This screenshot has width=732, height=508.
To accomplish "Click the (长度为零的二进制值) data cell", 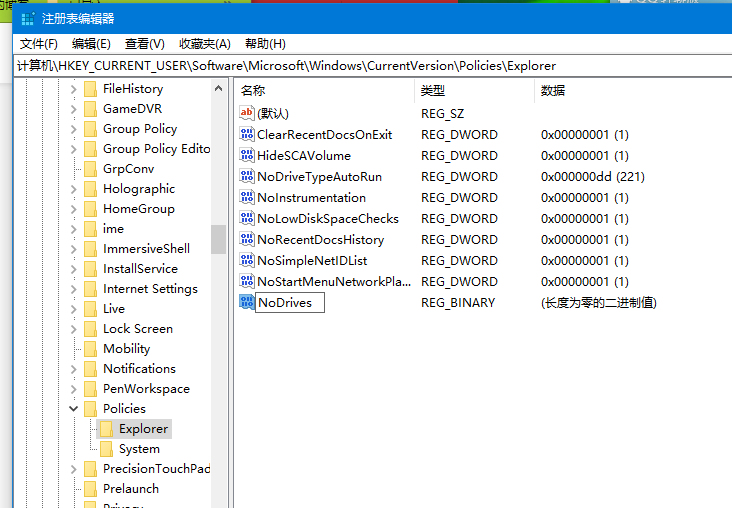I will tap(598, 303).
